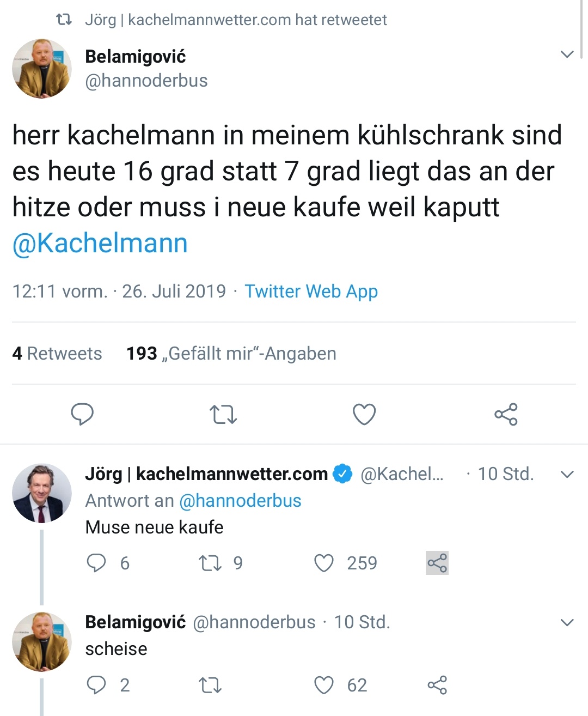The image size is (588, 716).
Task: Open options chevron on main tweet
Action: [x=567, y=54]
